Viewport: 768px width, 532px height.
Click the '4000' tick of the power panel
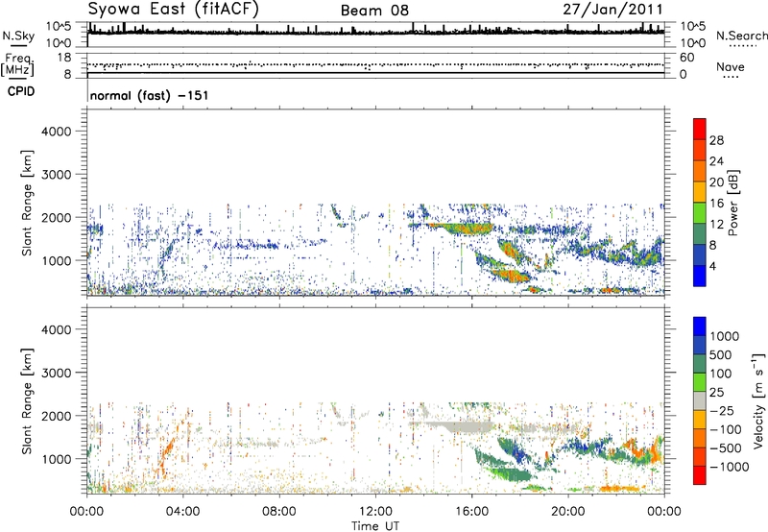[x=57, y=132]
